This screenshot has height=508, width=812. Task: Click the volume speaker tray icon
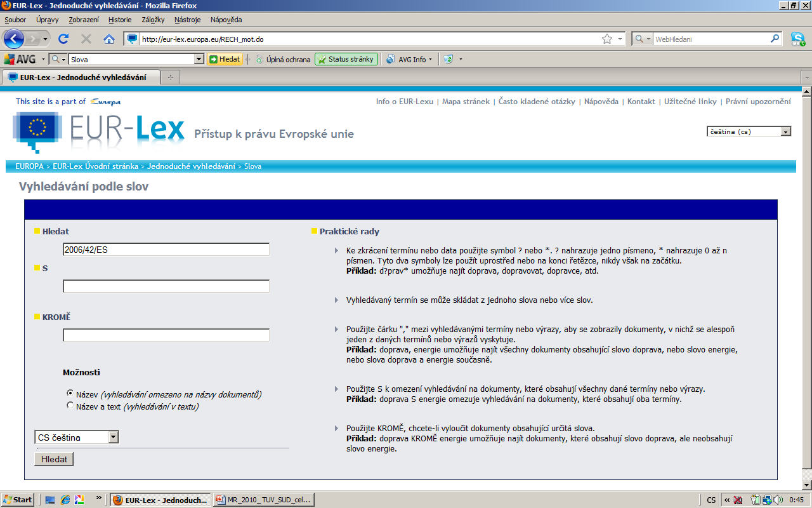pos(778,500)
